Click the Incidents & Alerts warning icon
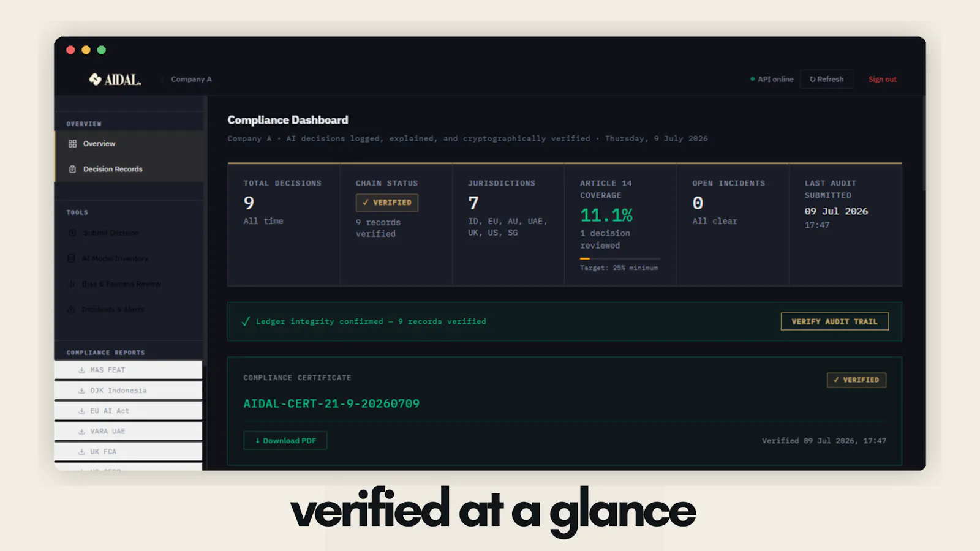Image resolution: width=980 pixels, height=551 pixels. pyautogui.click(x=72, y=309)
